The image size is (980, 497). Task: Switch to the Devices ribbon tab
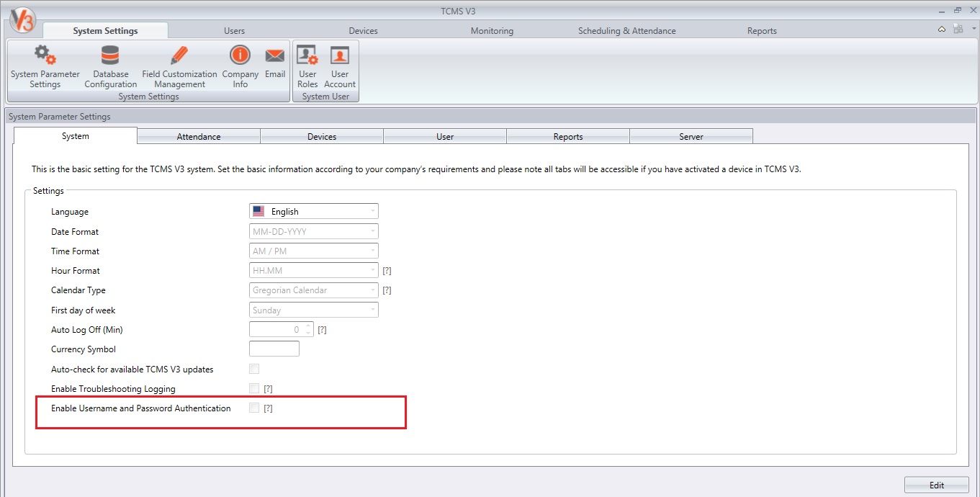[x=363, y=31]
